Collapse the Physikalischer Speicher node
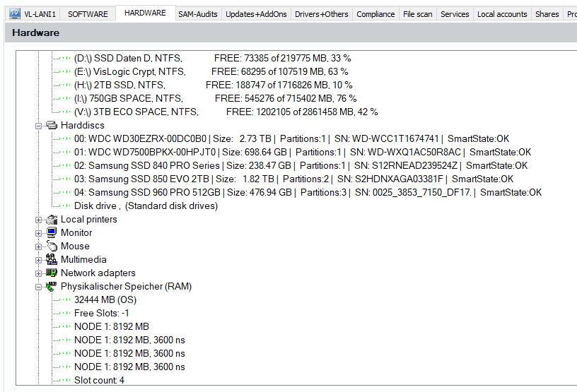Viewport: 577px width, 392px height. (39, 287)
